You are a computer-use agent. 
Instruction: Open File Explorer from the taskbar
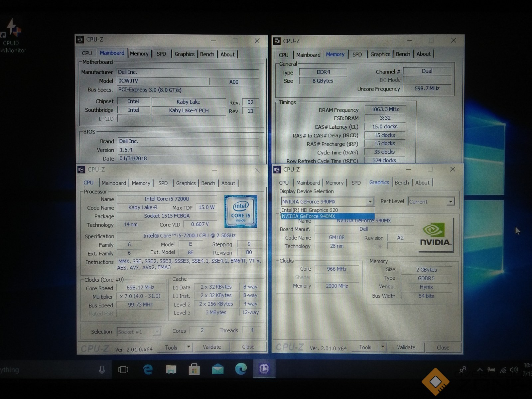(x=171, y=369)
